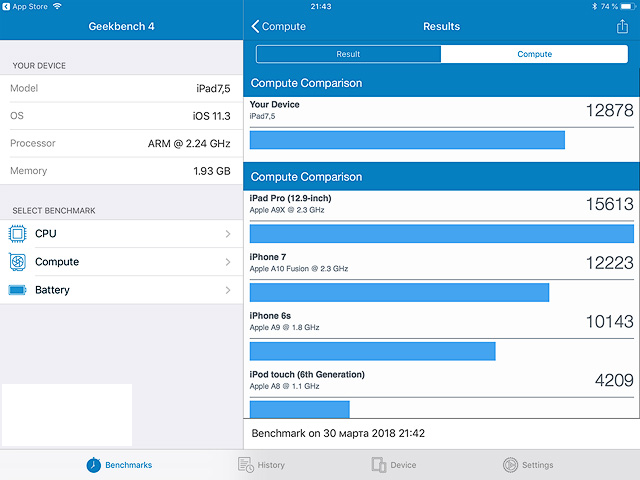Tap the Settings tab icon
Viewport: 640px width, 480px height.
point(510,465)
